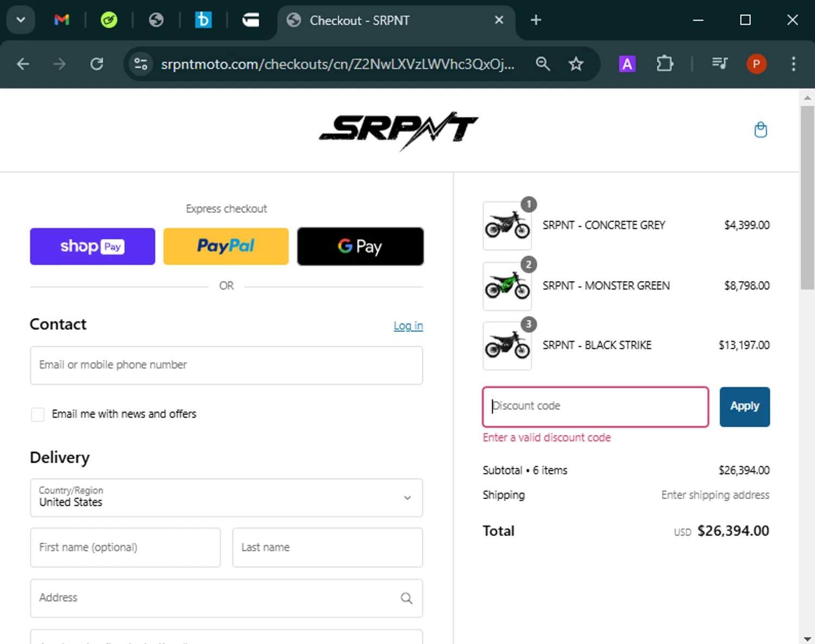This screenshot has height=644, width=815.
Task: Open a new browser tab
Action: coord(536,20)
